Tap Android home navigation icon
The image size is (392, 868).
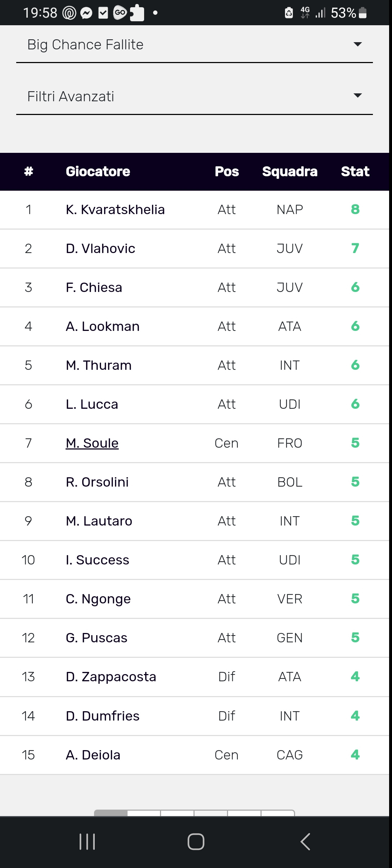pyautogui.click(x=196, y=842)
